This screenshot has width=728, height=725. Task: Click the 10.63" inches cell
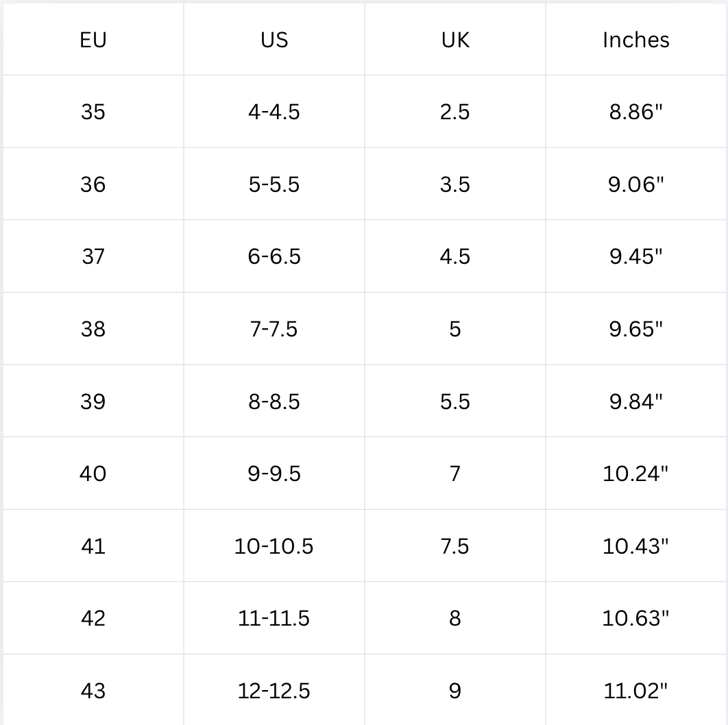[636, 618]
